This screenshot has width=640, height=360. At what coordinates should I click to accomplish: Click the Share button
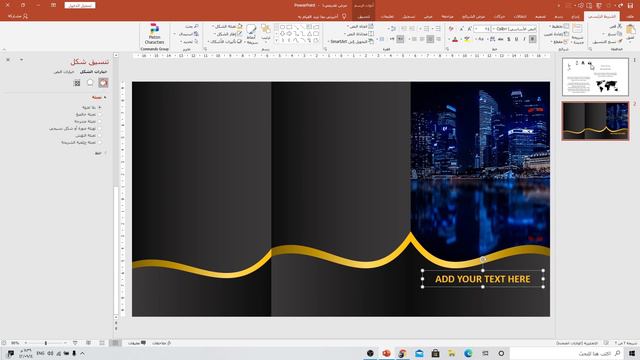[x=18, y=16]
